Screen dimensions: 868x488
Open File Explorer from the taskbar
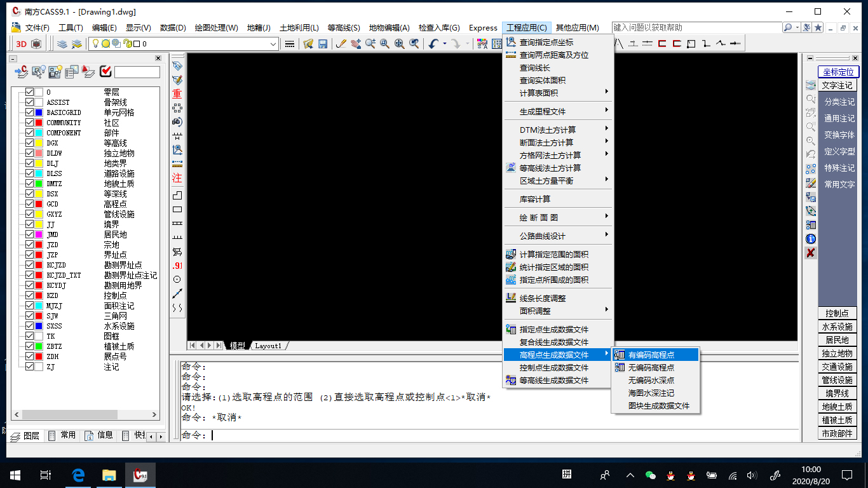(x=109, y=475)
